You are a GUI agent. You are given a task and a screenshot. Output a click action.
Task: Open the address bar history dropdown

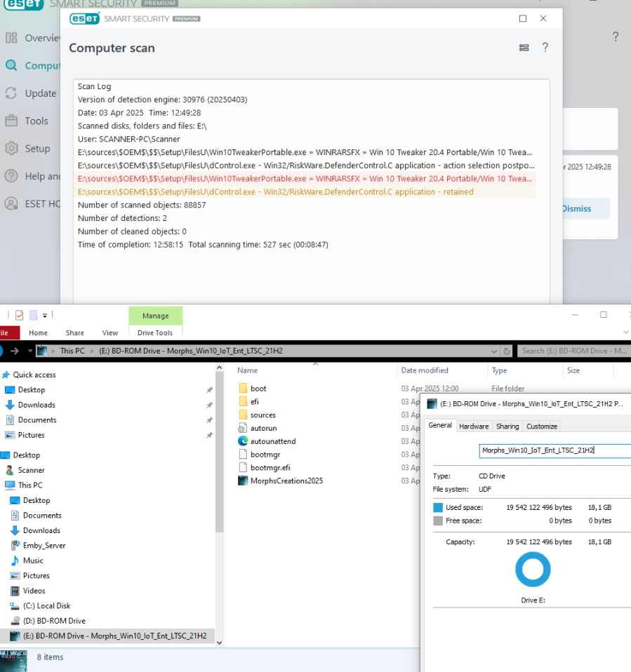(493, 351)
